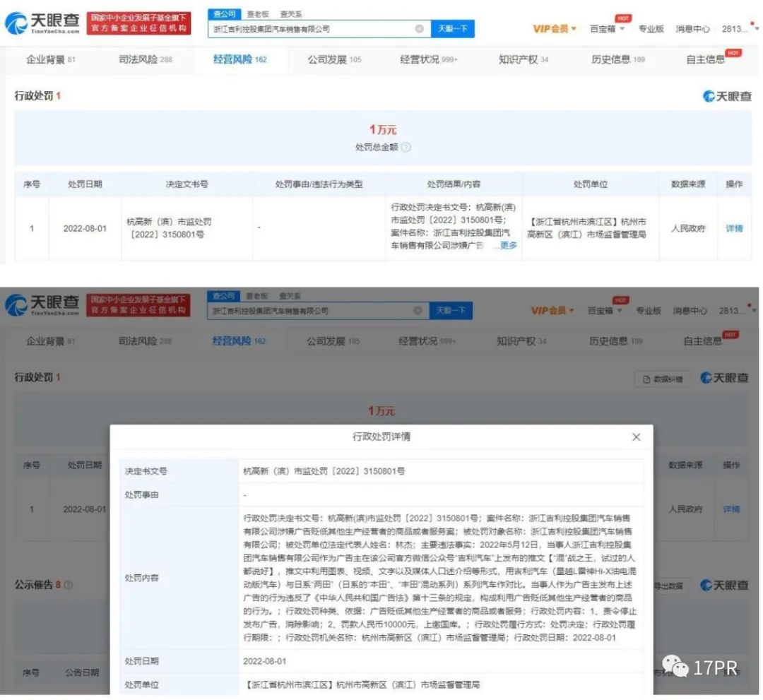Click the help icon next to 公示催告
The image size is (763, 700).
[69, 585]
